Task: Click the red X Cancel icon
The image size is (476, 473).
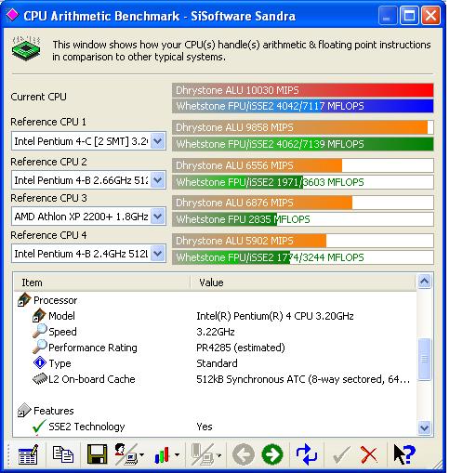Action: [369, 454]
